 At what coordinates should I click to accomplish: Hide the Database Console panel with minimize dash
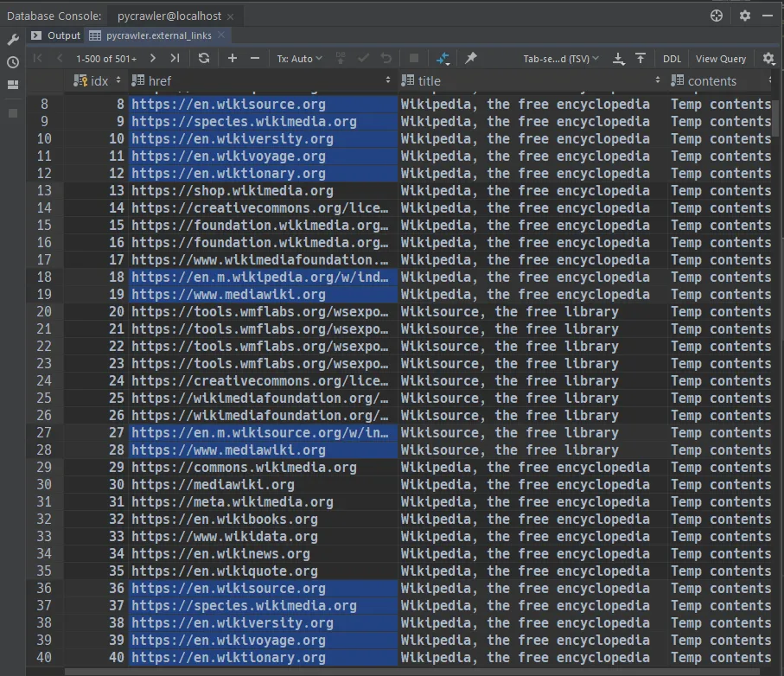click(x=768, y=16)
